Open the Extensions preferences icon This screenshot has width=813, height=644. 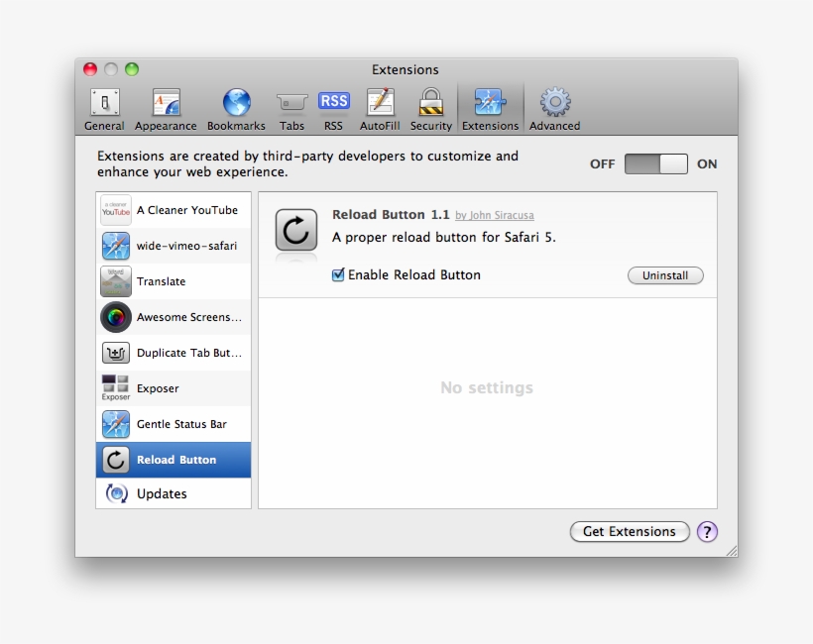(490, 101)
